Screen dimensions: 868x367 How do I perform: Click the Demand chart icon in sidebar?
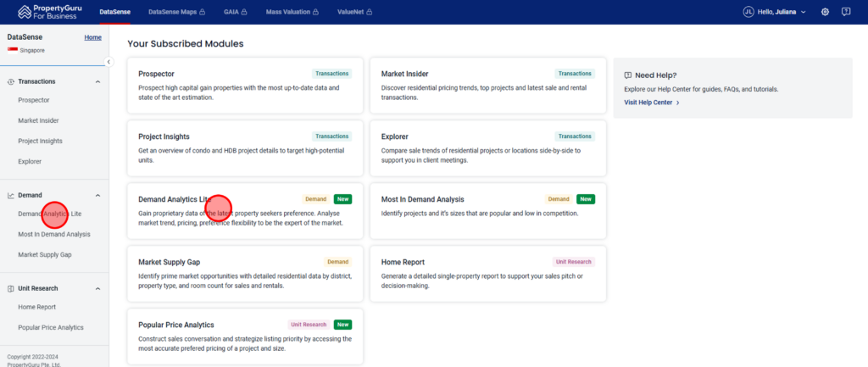point(10,196)
